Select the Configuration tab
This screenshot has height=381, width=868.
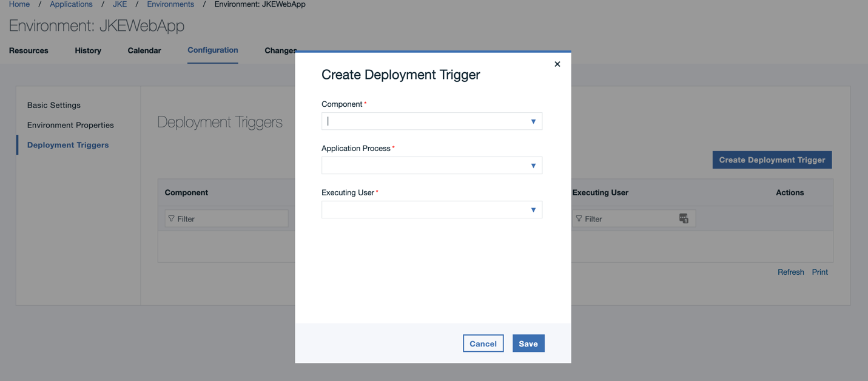coord(212,50)
